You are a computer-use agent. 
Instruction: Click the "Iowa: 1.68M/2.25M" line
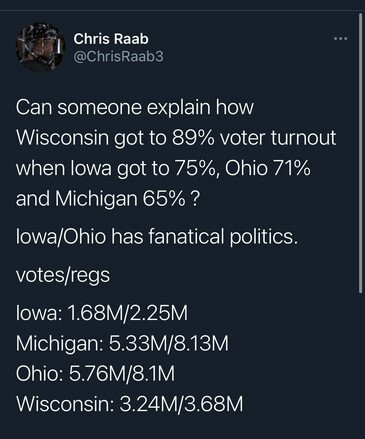(x=102, y=313)
